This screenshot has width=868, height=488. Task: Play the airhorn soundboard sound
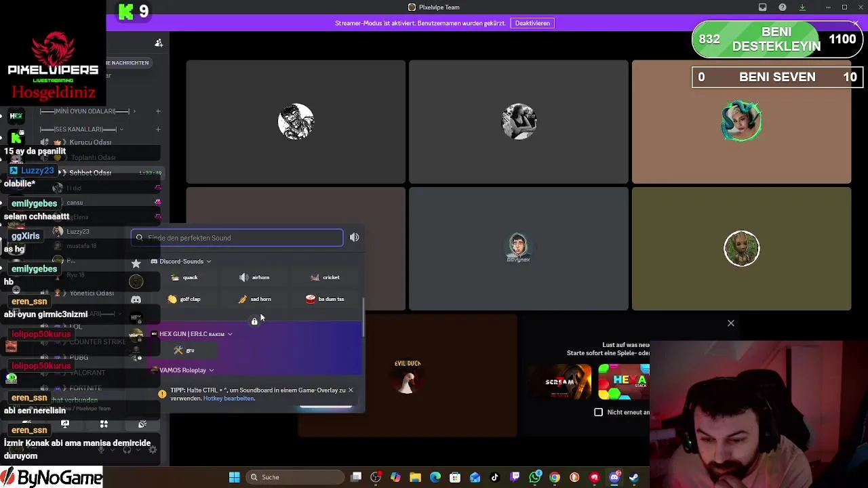(x=255, y=277)
